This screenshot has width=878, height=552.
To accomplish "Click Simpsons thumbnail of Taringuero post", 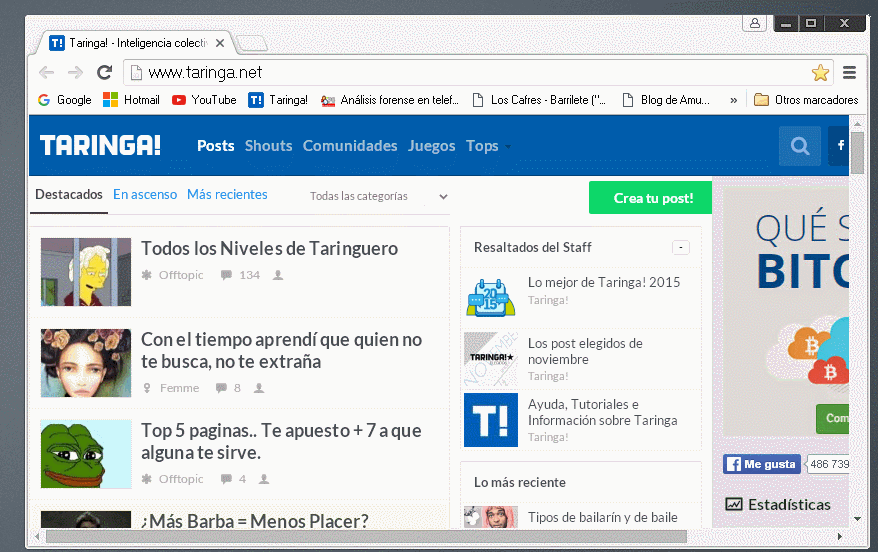I will (86, 272).
